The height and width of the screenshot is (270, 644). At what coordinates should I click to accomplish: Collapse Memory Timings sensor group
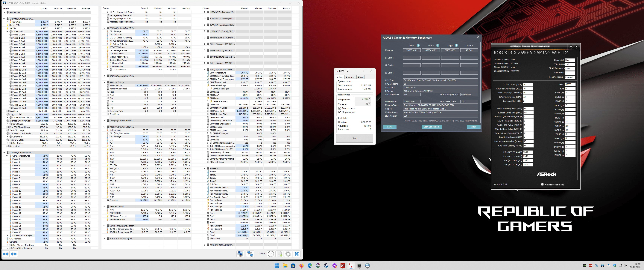[x=104, y=82]
